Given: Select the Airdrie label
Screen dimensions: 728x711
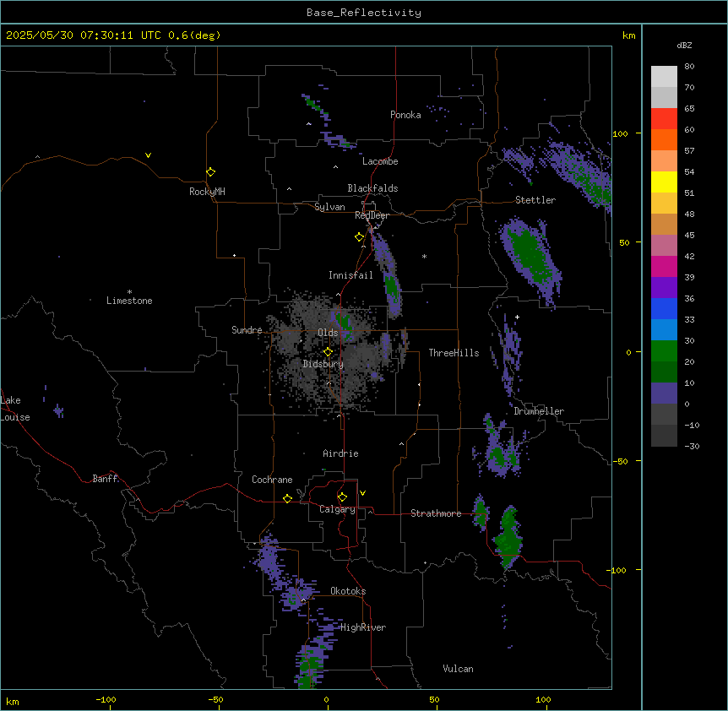Looking at the screenshot, I should [x=341, y=453].
